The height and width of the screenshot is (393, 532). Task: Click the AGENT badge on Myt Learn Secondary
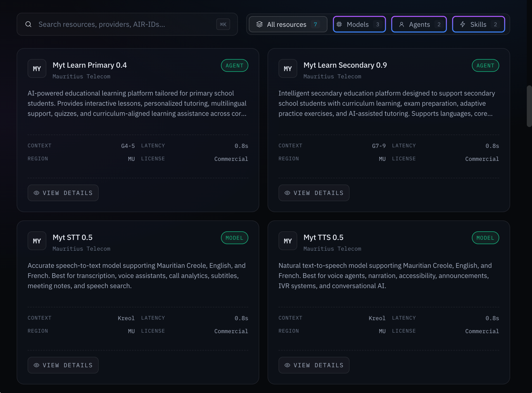(485, 65)
